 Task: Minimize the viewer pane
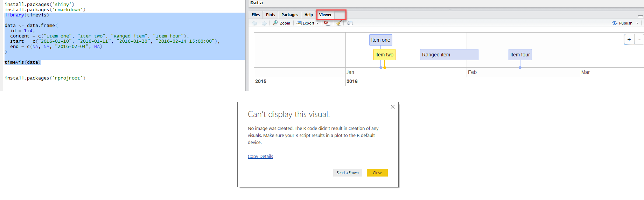point(640,16)
